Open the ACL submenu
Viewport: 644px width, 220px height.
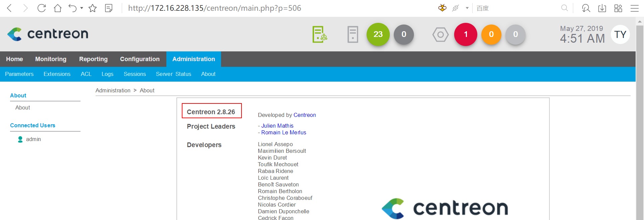(86, 74)
